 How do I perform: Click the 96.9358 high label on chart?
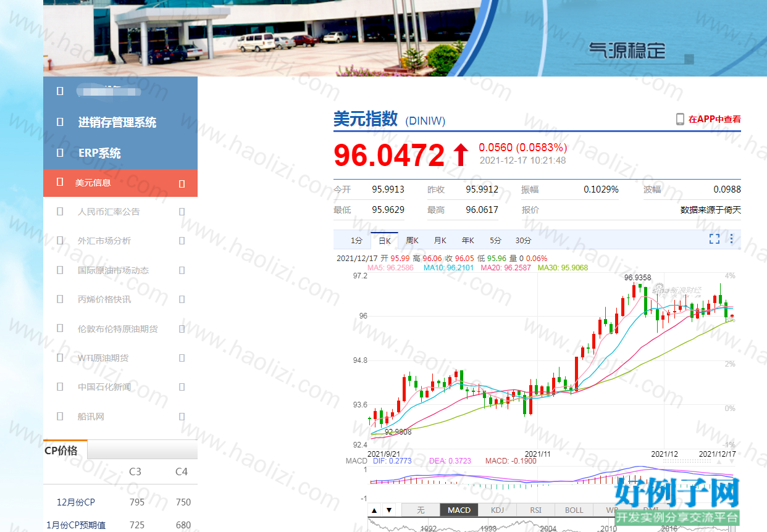pos(637,278)
